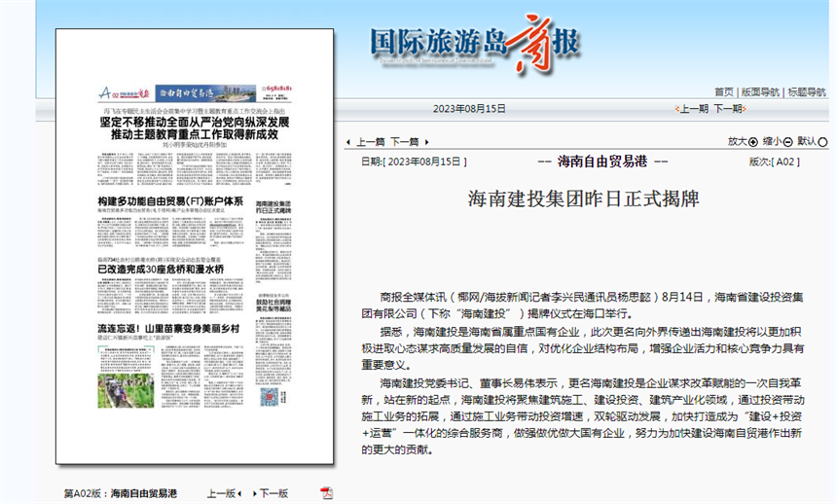Click 缩小 shrink text label
The height and width of the screenshot is (504, 837).
pyautogui.click(x=773, y=141)
